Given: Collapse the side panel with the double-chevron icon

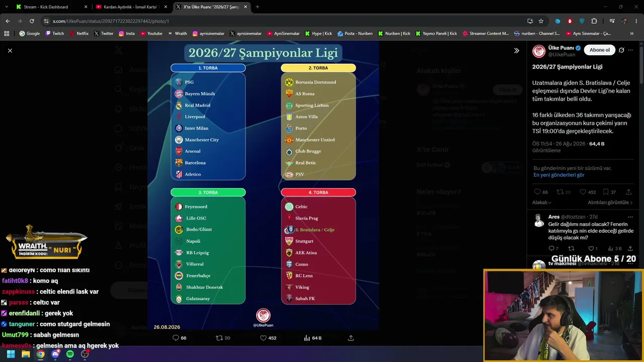Looking at the screenshot, I should (516, 50).
